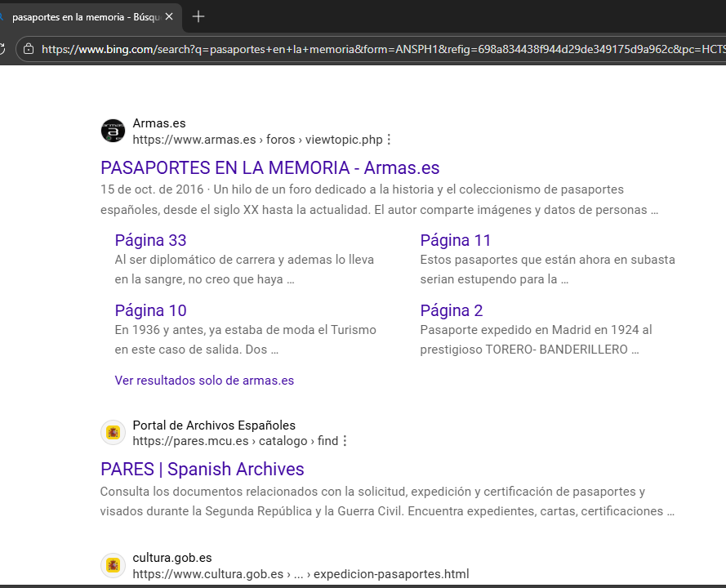
Task: Click the Armas.es site name text
Action: (x=159, y=123)
